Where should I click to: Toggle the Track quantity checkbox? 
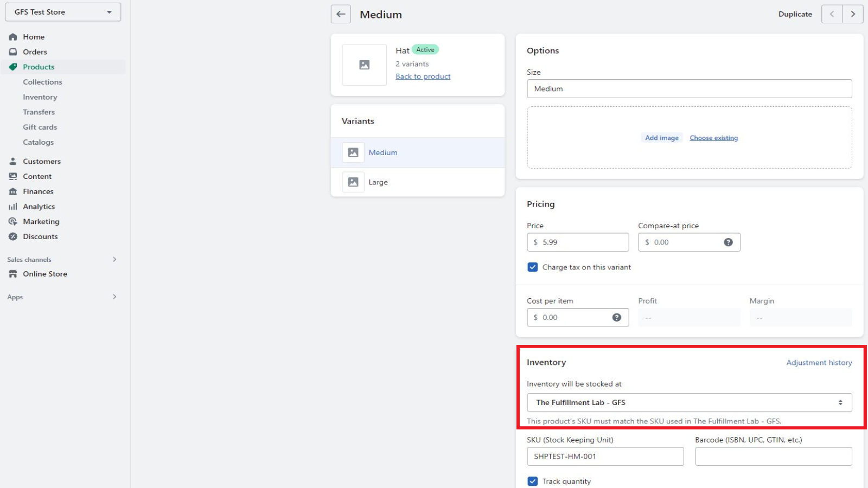coord(533,481)
